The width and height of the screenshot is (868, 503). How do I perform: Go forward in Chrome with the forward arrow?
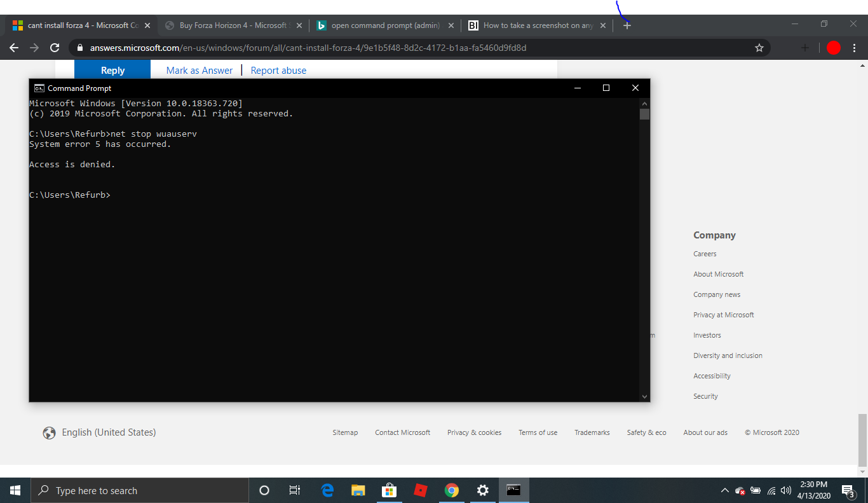[x=34, y=48]
